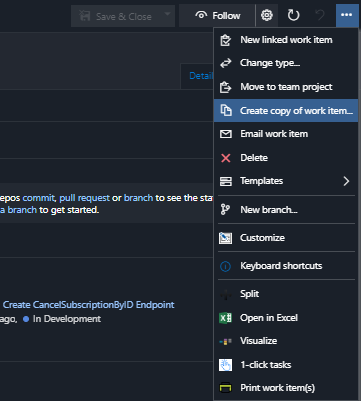Click the Follow button
The image size is (361, 401).
[x=217, y=15]
